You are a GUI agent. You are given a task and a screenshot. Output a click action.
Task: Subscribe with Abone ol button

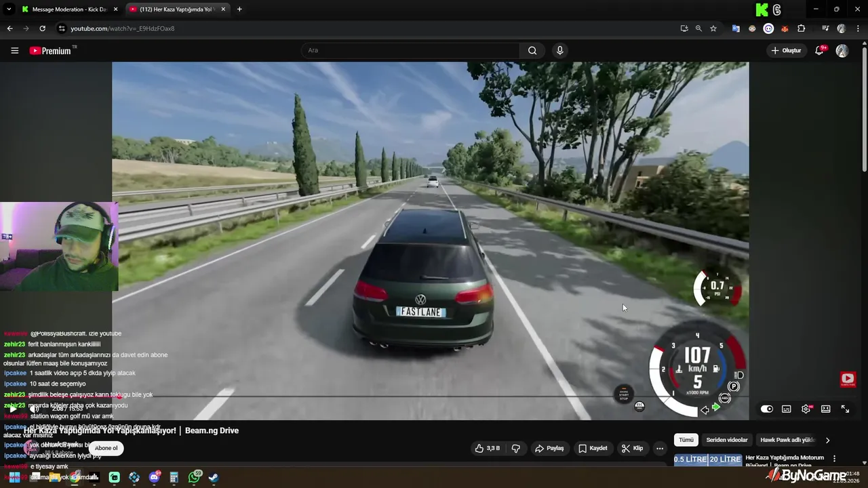pos(106,448)
